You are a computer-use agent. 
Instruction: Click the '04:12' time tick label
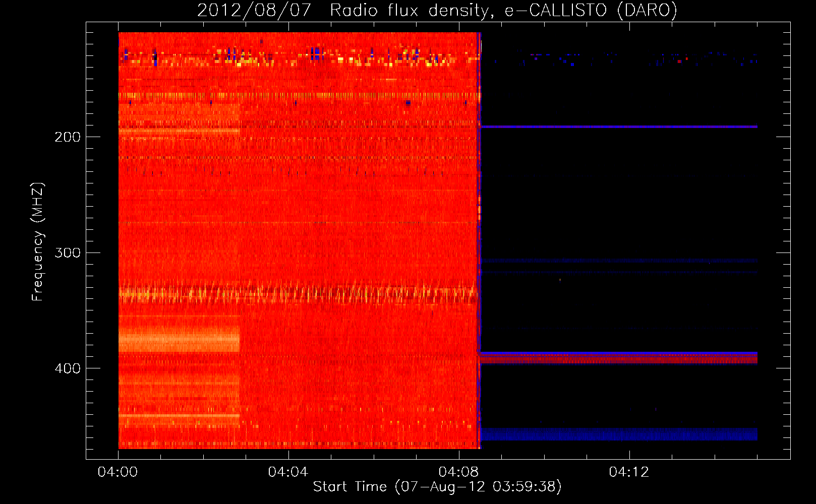pyautogui.click(x=629, y=472)
